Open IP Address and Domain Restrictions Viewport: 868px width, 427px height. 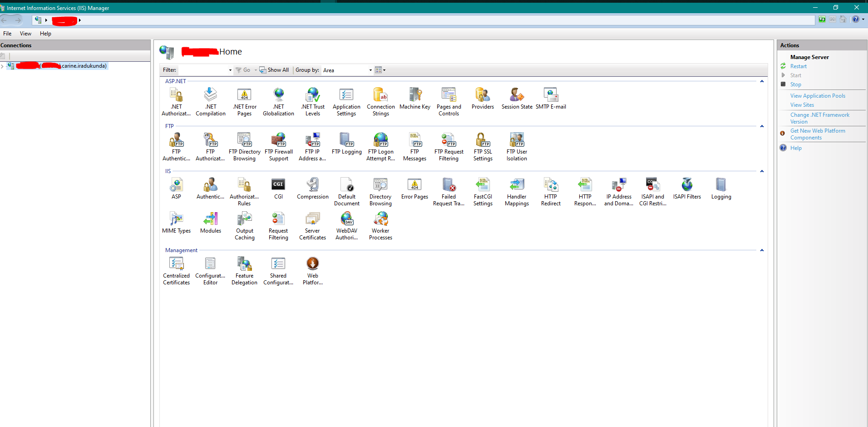(619, 192)
